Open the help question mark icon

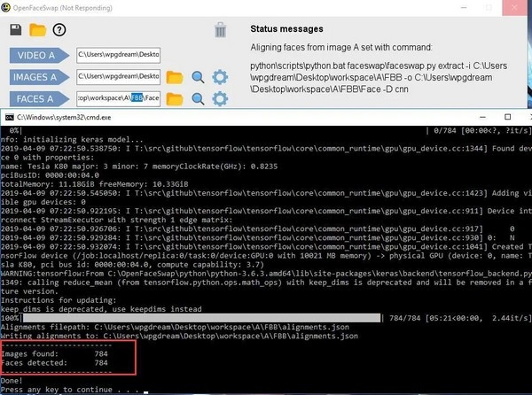tap(59, 30)
